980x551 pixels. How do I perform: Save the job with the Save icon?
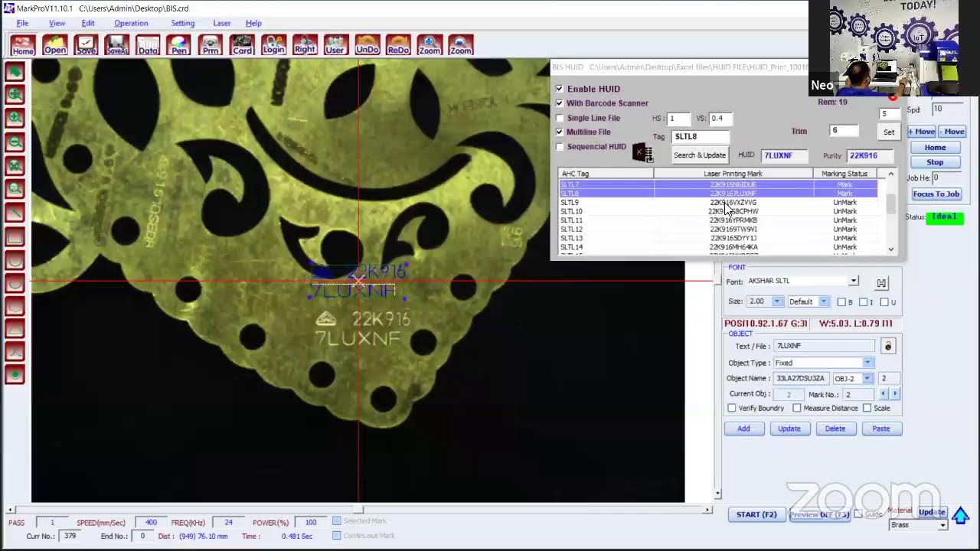tap(86, 45)
